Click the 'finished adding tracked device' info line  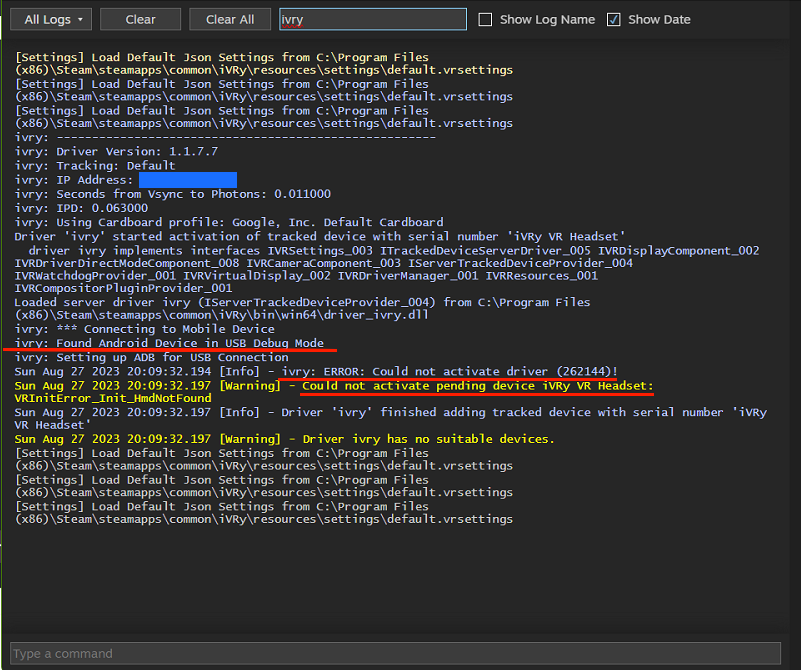(391, 419)
